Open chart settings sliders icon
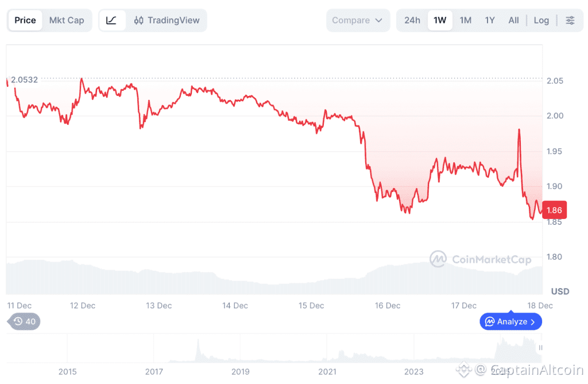Viewport: 588px width, 384px height. coord(570,20)
